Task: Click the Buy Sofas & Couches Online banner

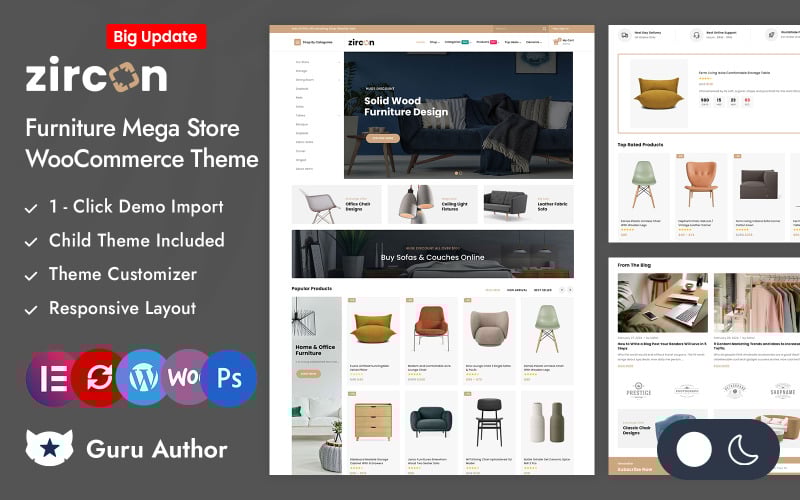Action: point(433,254)
